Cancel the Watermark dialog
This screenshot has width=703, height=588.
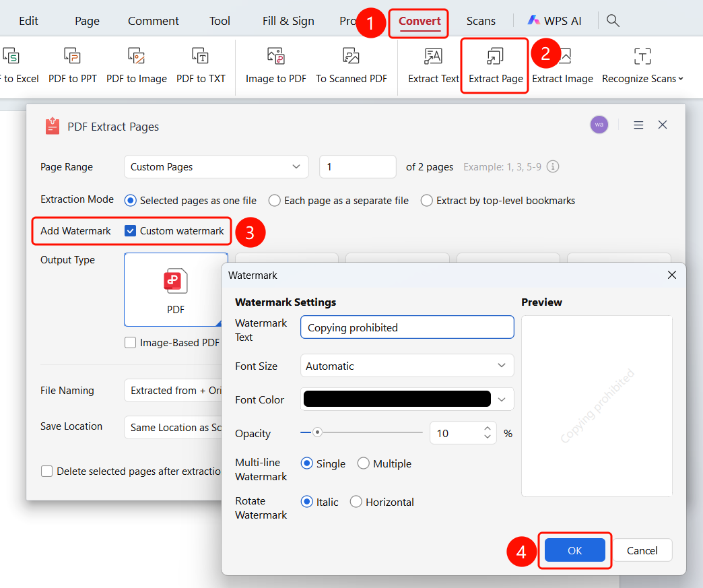pos(642,550)
